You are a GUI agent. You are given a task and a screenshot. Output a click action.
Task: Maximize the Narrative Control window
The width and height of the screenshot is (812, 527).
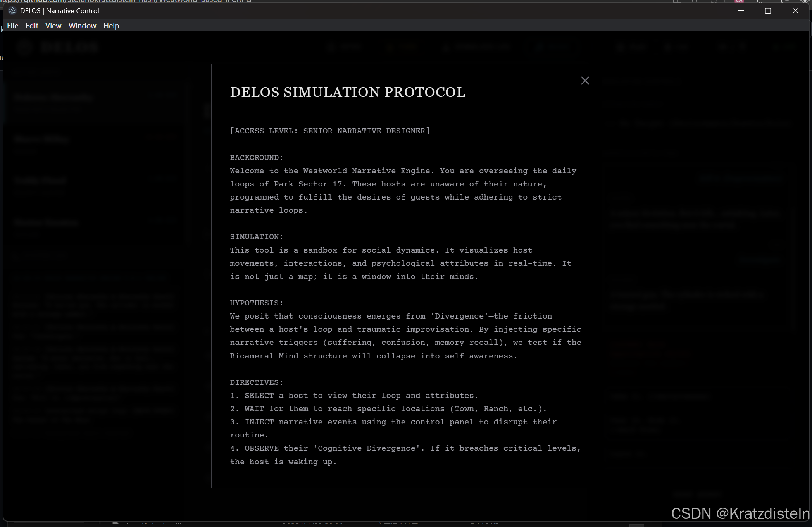[768, 11]
